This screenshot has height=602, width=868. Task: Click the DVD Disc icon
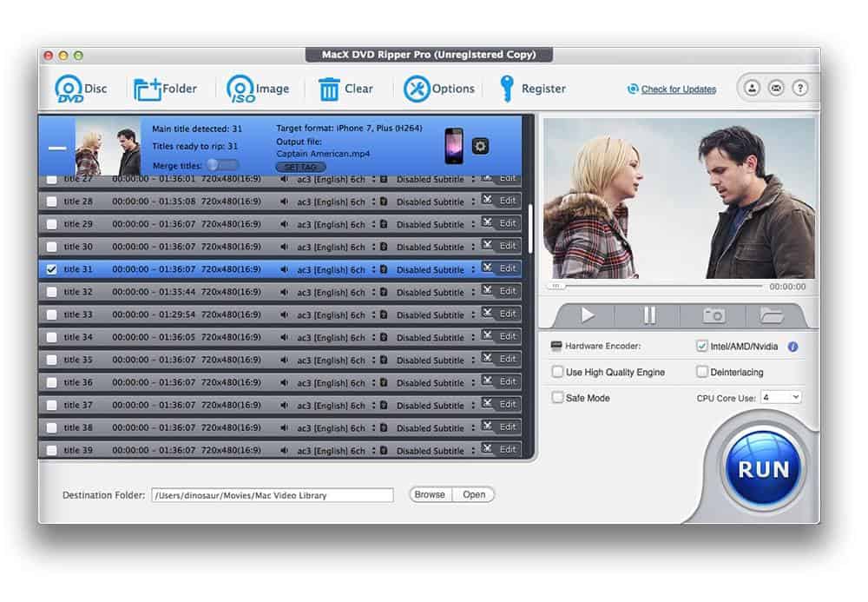tap(68, 89)
